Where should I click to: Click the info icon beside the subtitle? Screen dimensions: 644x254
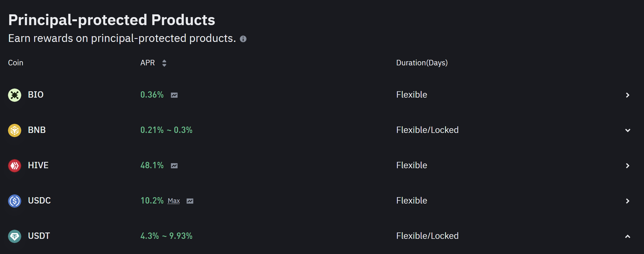(243, 39)
